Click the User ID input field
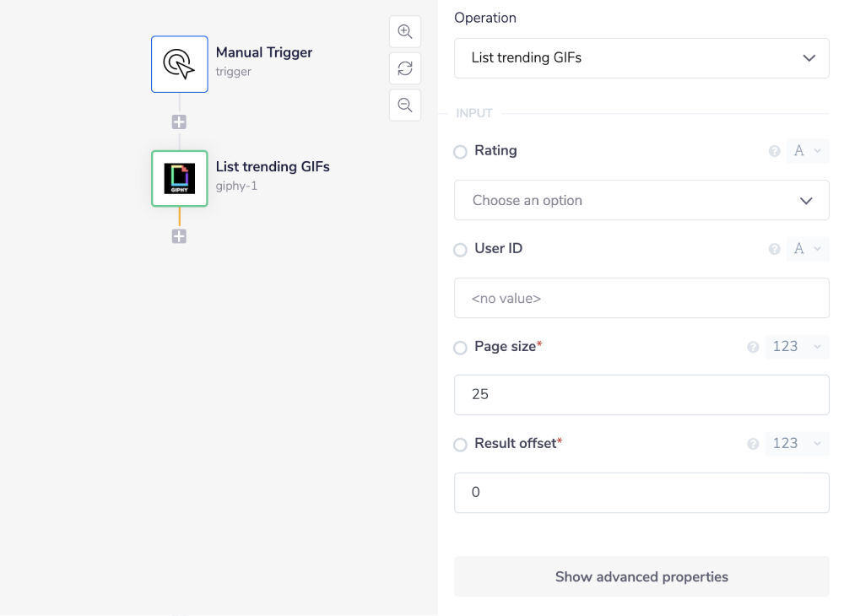This screenshot has height=616, width=844. coord(641,298)
